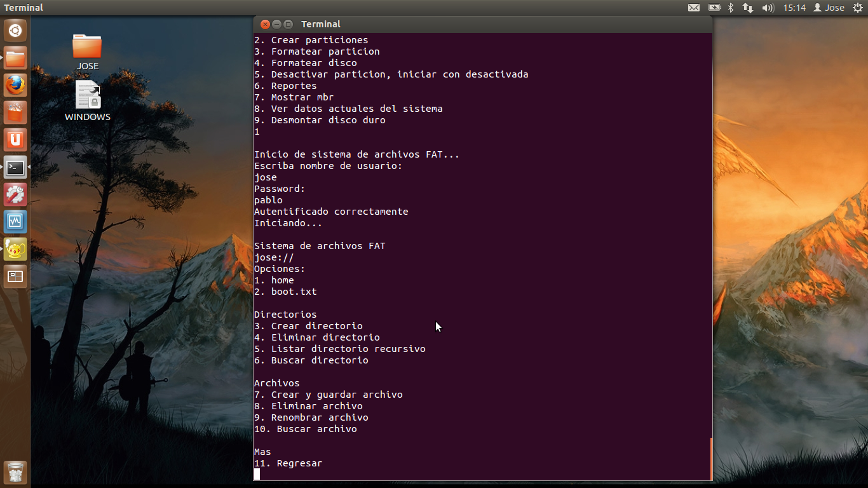The width and height of the screenshot is (868, 488).
Task: Click 'Inicio de sistema de archivos FAT...'
Action: coord(356,154)
